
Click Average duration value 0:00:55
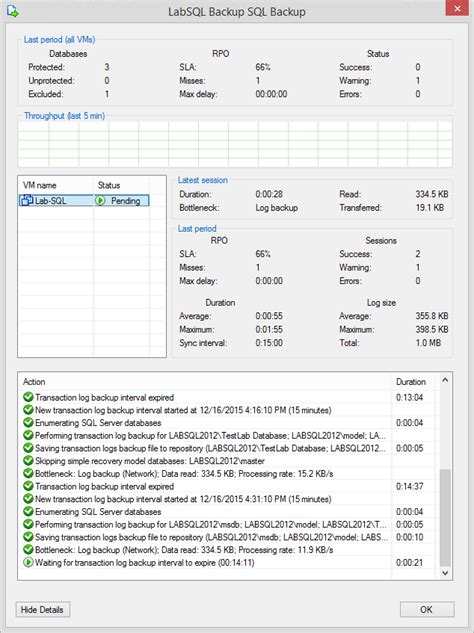269,316
